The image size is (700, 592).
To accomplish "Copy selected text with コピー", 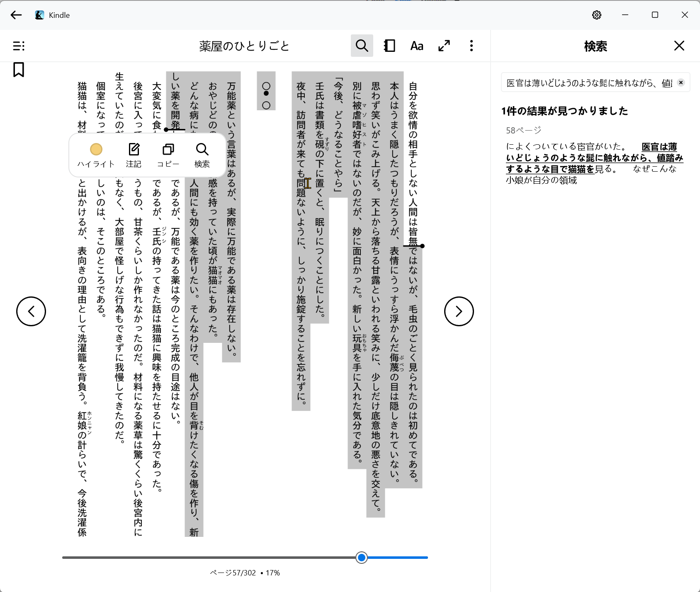I will click(x=168, y=155).
